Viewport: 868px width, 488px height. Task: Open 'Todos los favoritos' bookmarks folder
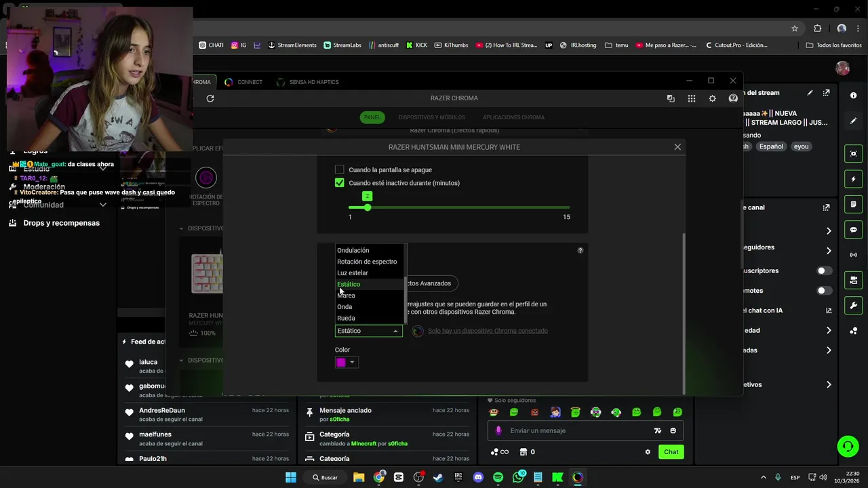click(834, 45)
